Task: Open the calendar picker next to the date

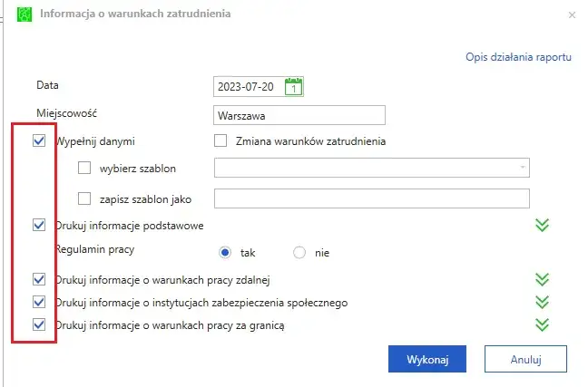Action: (x=293, y=86)
